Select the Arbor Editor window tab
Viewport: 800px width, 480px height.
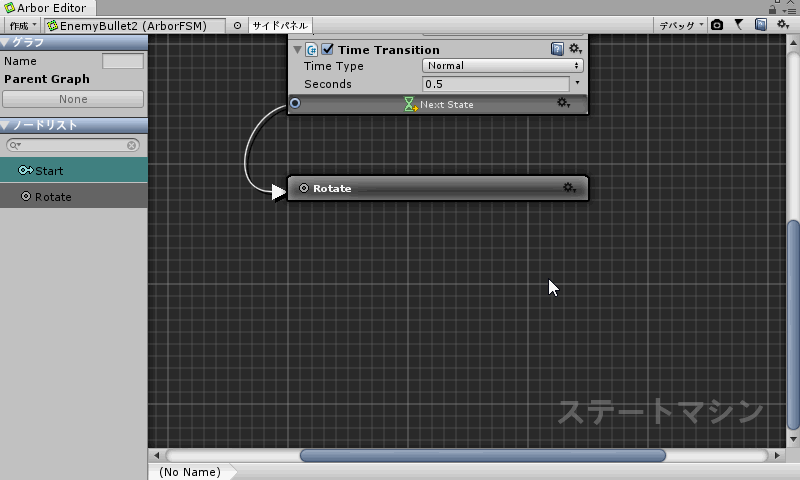coord(47,8)
